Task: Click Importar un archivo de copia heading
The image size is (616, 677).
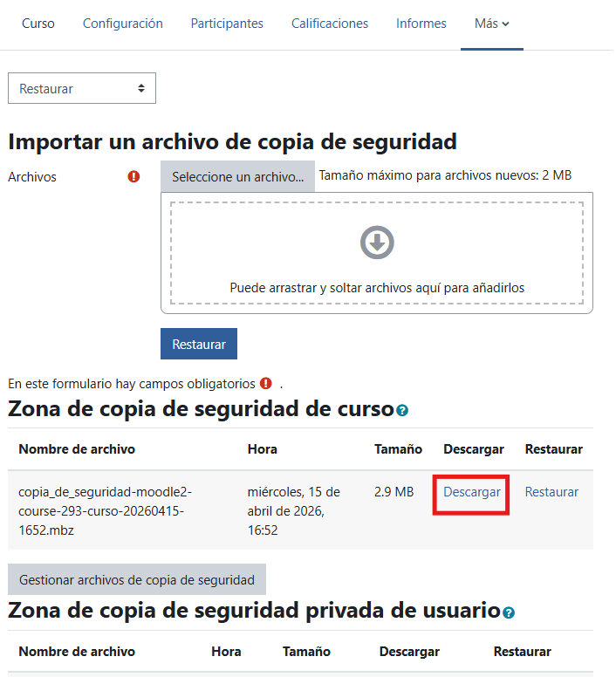Action: [x=232, y=141]
